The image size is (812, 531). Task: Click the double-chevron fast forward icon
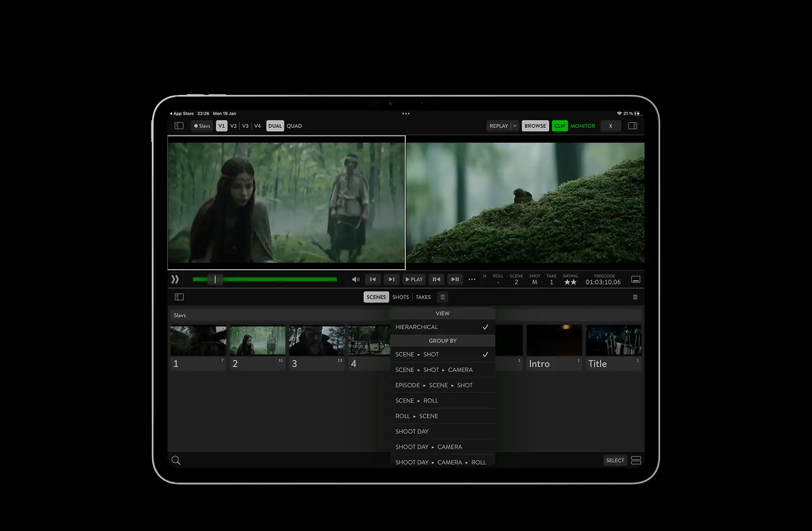[175, 279]
